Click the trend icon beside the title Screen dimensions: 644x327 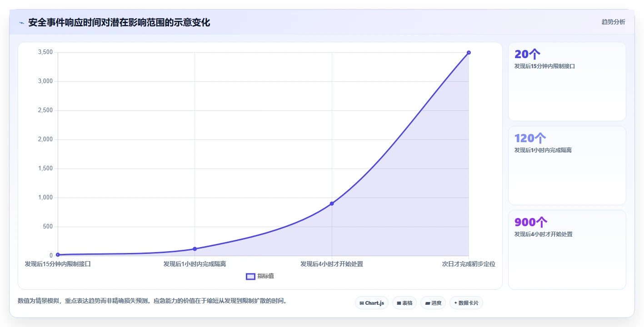pos(21,23)
